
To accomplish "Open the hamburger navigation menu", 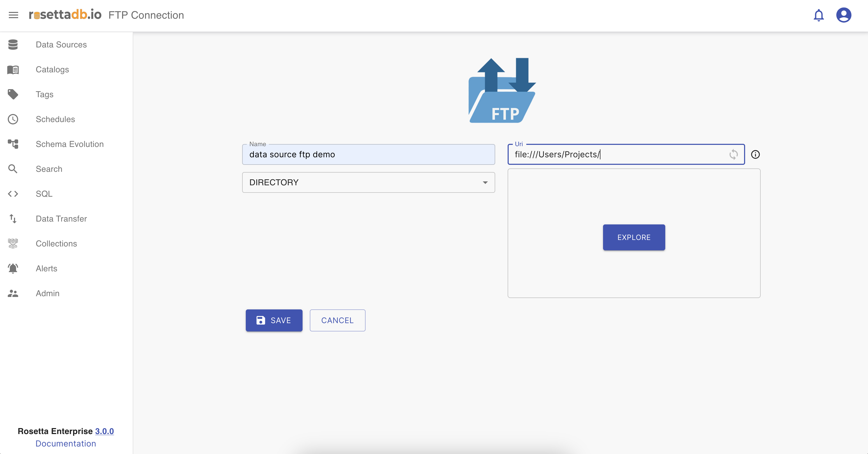I will point(13,15).
